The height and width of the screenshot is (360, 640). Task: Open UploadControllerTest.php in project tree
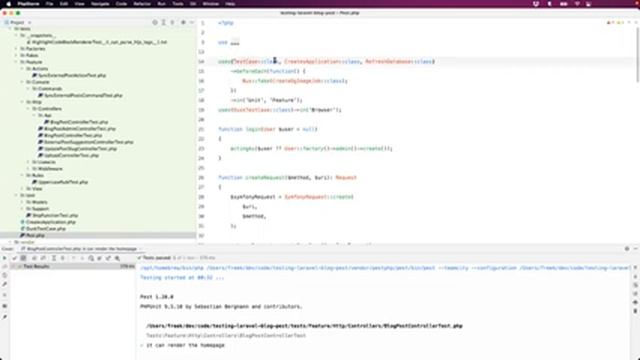pyautogui.click(x=69, y=156)
